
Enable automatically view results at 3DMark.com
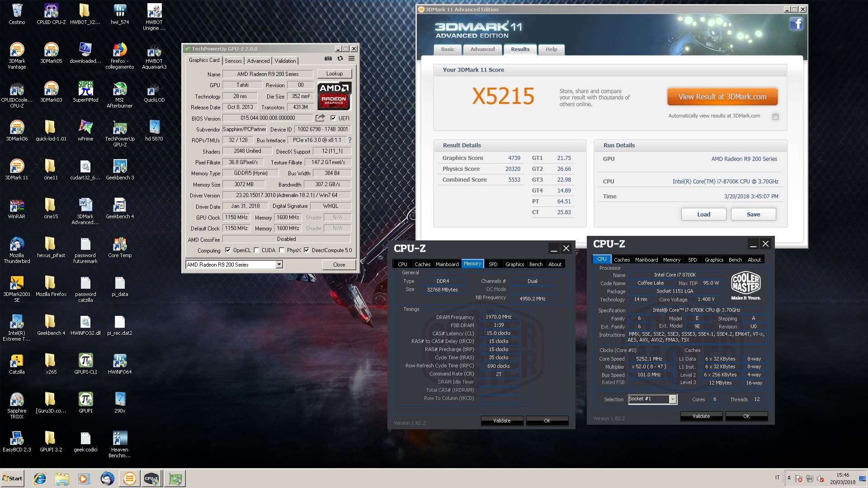(775, 117)
